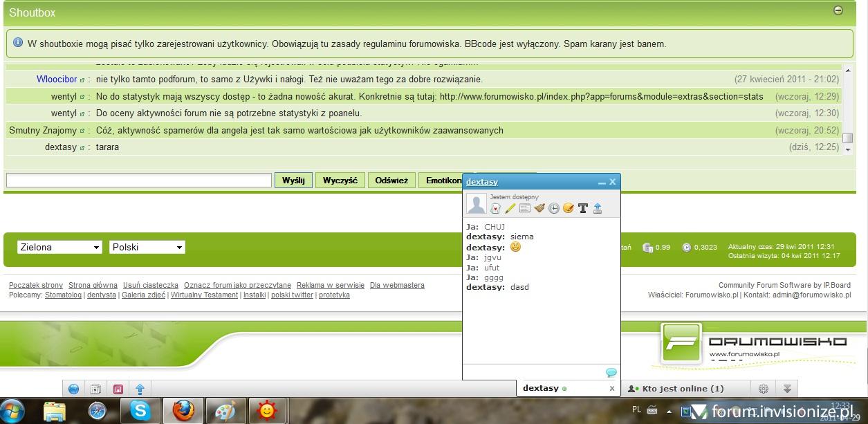
Task: Click the Wyślij button in shoutbox
Action: pos(294,180)
